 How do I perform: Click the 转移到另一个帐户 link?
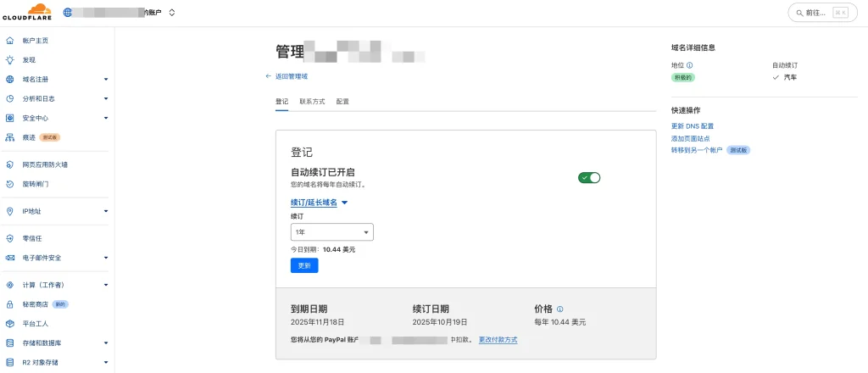point(697,150)
